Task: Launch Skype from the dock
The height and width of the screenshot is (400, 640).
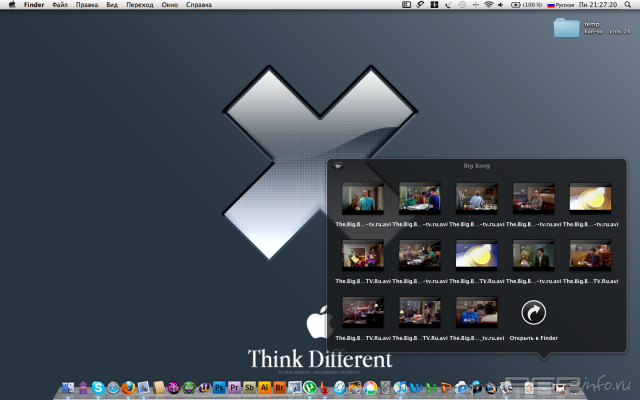Action: click(98, 388)
